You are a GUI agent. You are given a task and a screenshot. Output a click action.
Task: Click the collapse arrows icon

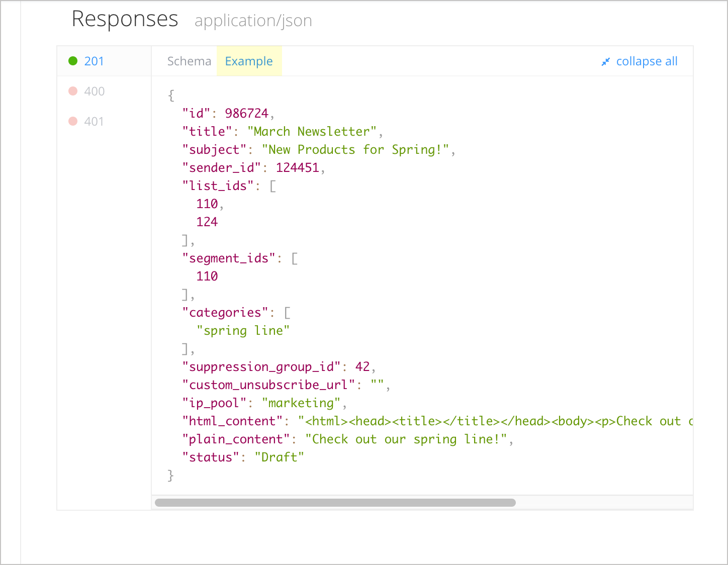[606, 62]
